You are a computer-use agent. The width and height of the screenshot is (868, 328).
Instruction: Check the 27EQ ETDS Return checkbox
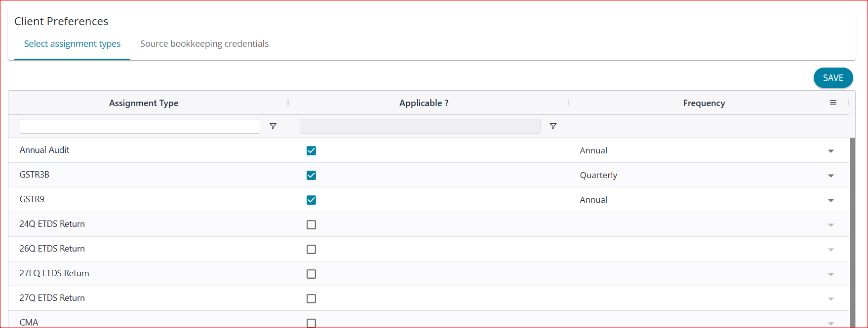(x=311, y=274)
